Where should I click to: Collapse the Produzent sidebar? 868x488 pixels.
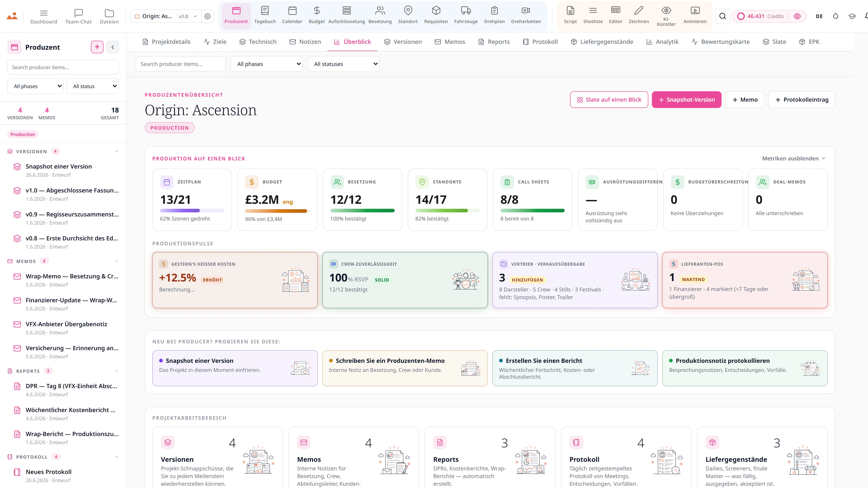[113, 47]
